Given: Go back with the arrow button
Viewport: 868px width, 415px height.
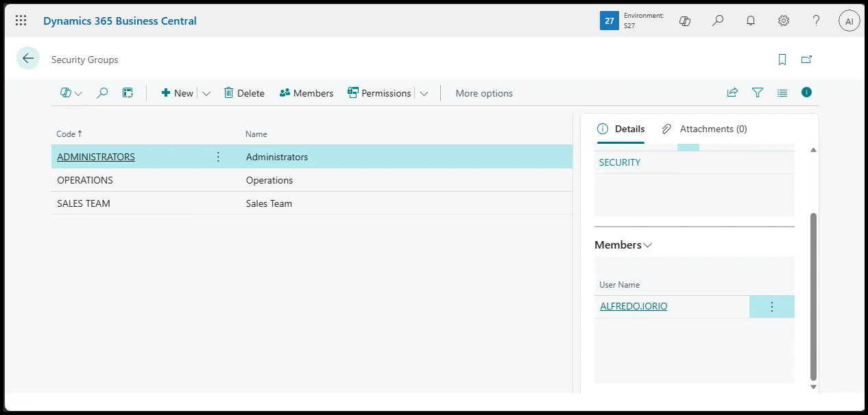Looking at the screenshot, I should point(28,59).
